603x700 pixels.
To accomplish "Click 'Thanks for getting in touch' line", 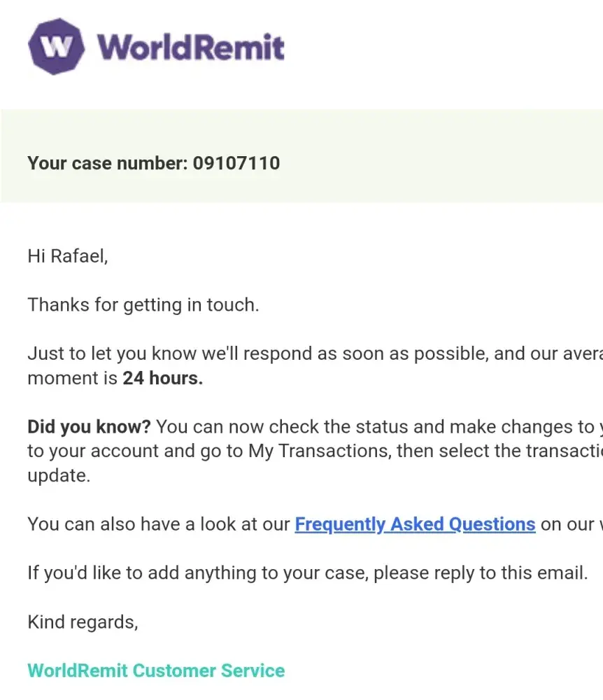I will (x=143, y=305).
